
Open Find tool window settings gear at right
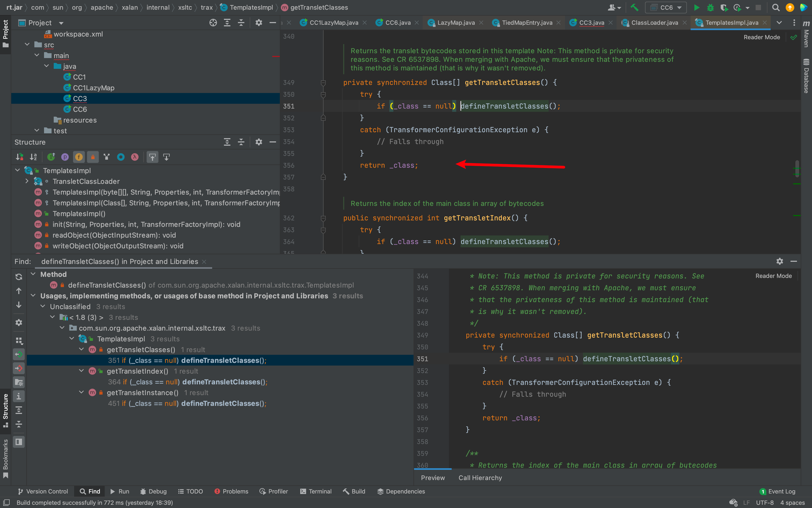pyautogui.click(x=780, y=261)
